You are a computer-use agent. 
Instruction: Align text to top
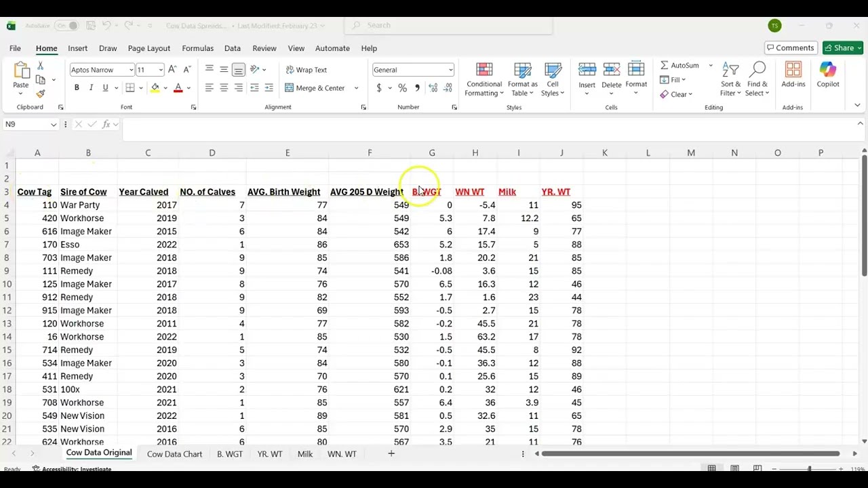tap(210, 69)
